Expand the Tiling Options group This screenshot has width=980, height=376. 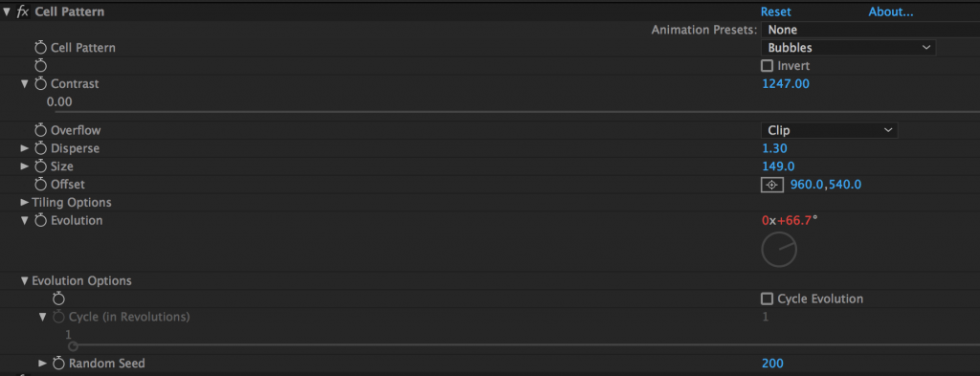point(24,203)
